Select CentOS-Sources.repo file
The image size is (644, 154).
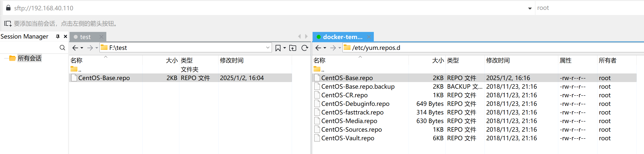[474, 129]
